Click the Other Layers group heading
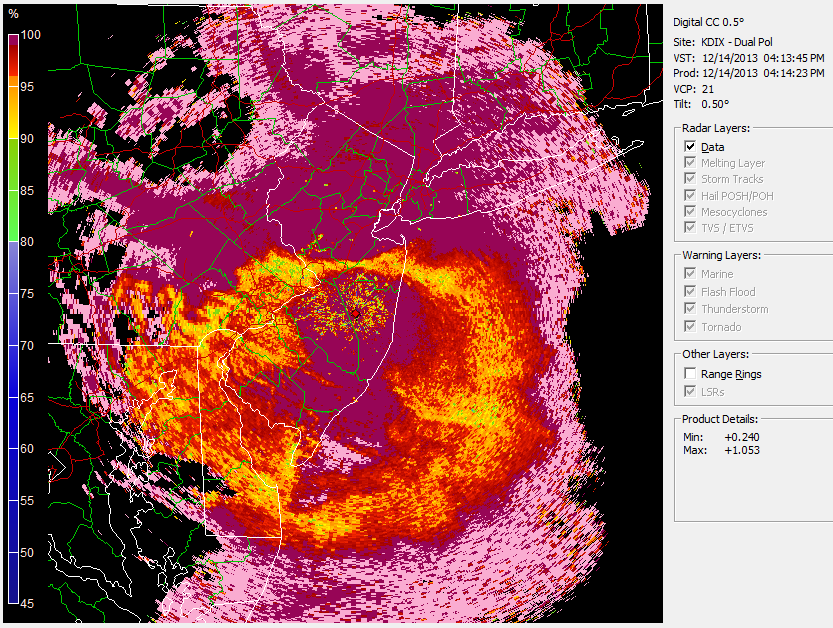Viewport: 833px width, 628px height. pyautogui.click(x=715, y=354)
